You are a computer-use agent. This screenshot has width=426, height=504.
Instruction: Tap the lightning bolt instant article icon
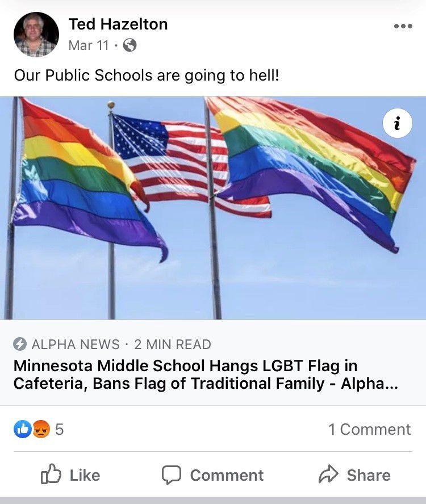(x=20, y=345)
